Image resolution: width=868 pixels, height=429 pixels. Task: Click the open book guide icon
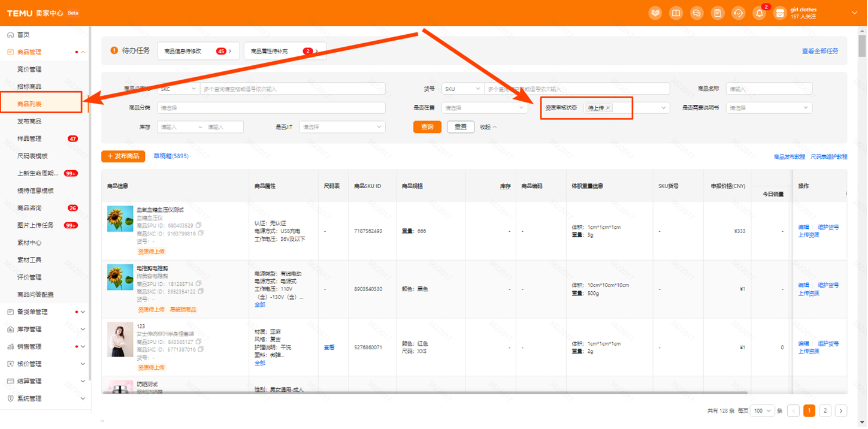point(676,13)
